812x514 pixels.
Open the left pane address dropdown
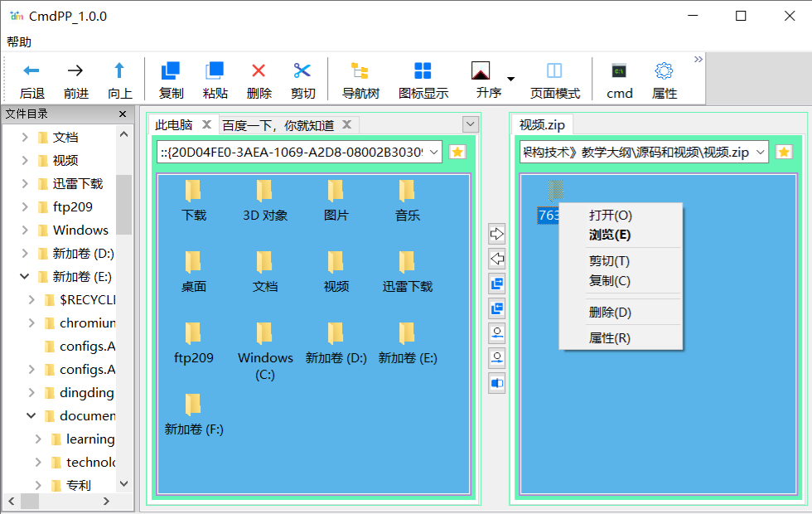pos(434,152)
